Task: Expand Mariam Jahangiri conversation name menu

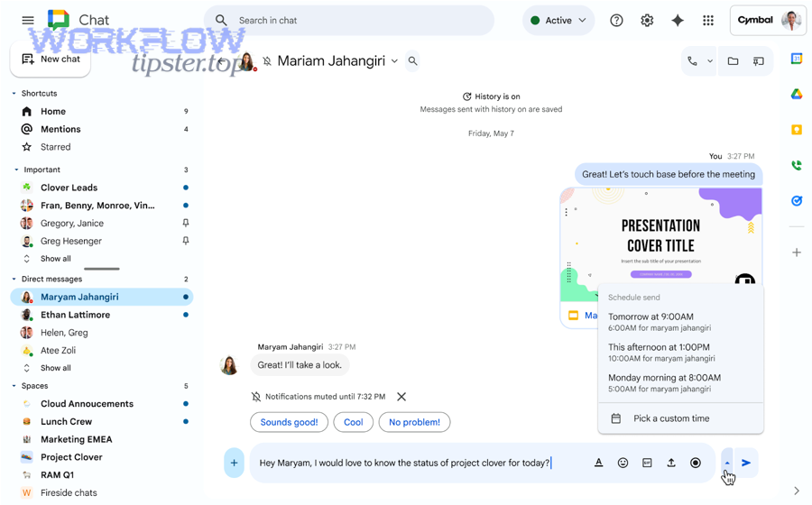Action: point(394,61)
